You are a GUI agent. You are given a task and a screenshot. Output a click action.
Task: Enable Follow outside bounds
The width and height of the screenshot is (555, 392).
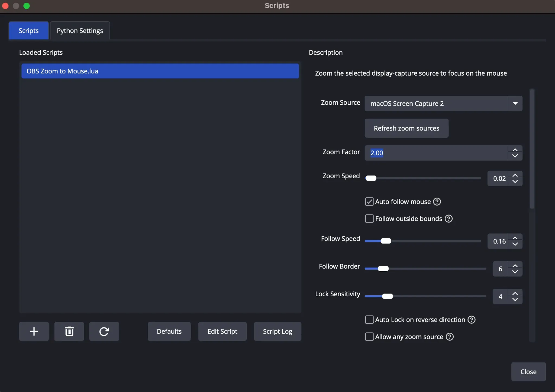pos(369,219)
